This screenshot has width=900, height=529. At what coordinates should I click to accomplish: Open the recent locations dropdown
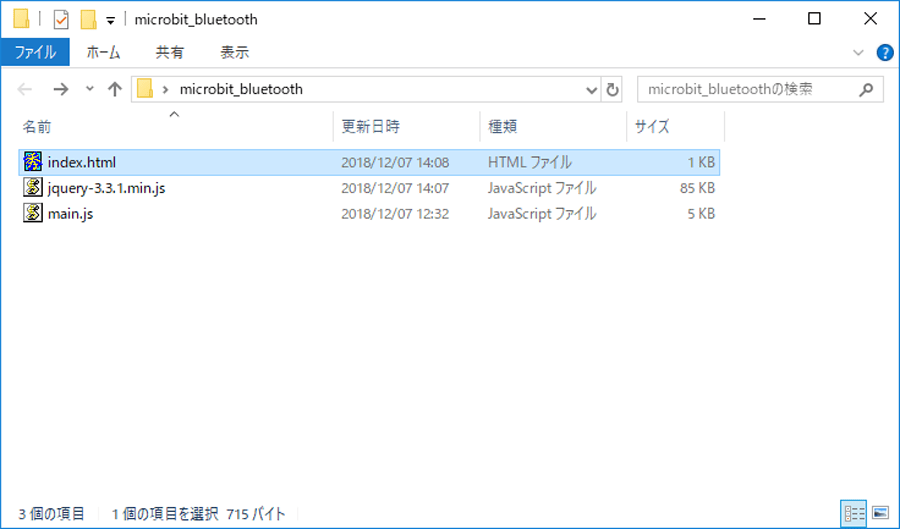(90, 89)
